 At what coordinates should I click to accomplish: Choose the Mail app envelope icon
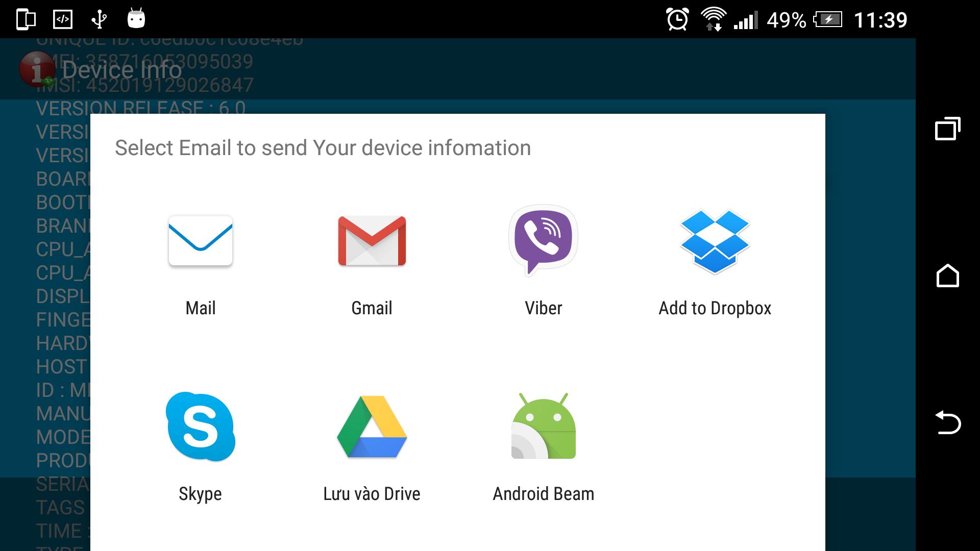(x=201, y=241)
